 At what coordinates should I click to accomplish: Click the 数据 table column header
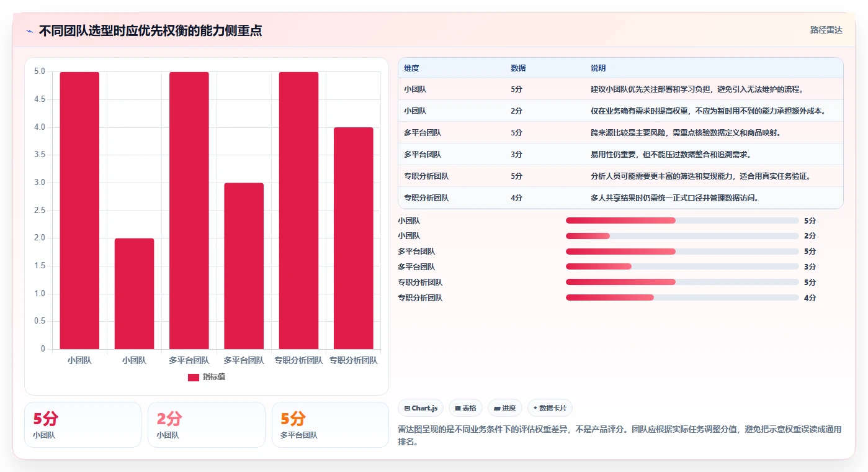pyautogui.click(x=518, y=68)
